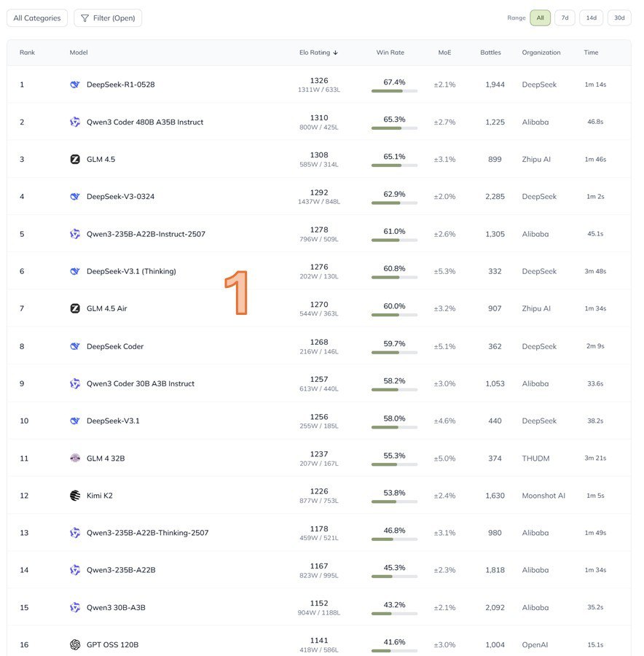Click the funnel icon in Filter button

[85, 18]
